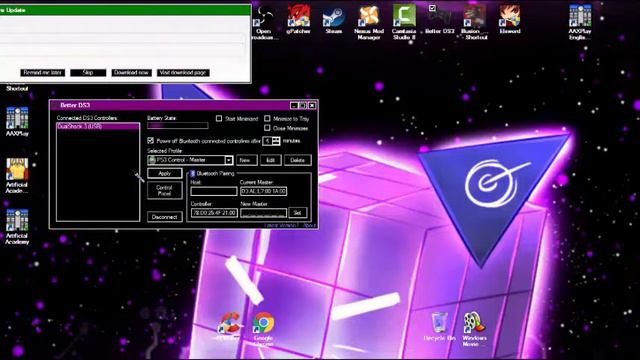Screen dimensions: 640x360
Task: Toggle the Minimize to Tray checkbox
Action: (x=267, y=118)
